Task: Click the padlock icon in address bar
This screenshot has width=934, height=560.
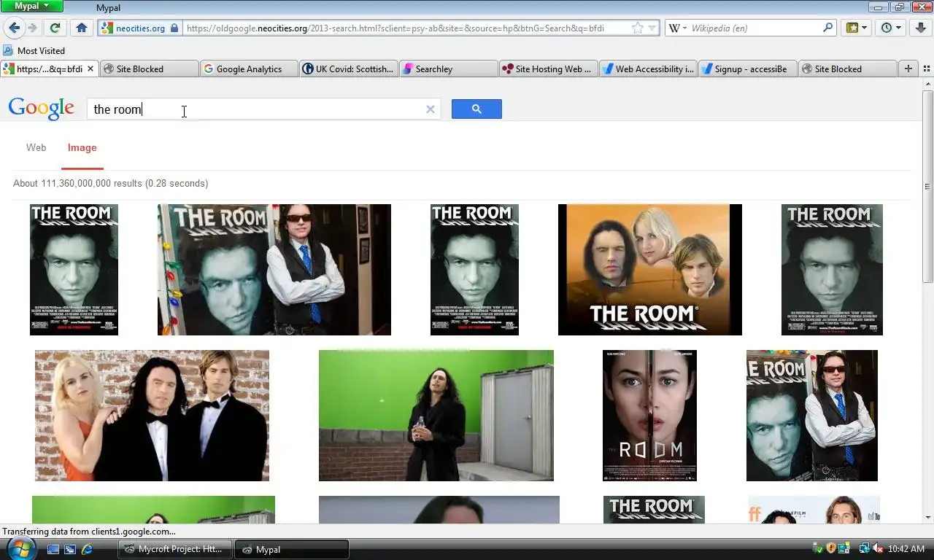Action: pos(174,28)
